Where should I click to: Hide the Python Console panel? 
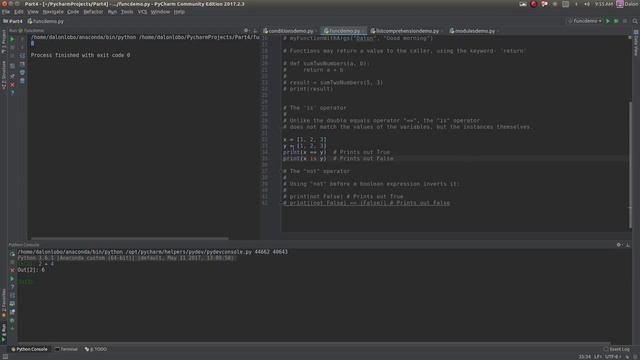[628, 244]
